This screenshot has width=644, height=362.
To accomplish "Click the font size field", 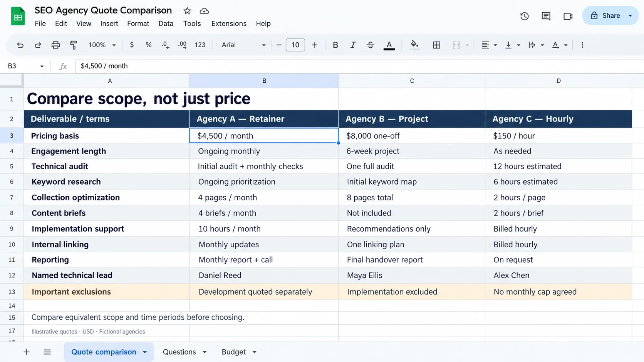I will [295, 45].
